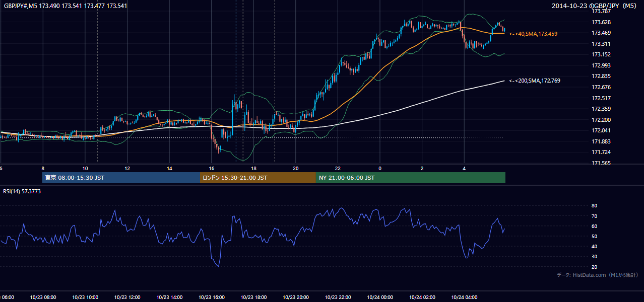Click hour label 2 under price chart

pyautogui.click(x=422, y=168)
